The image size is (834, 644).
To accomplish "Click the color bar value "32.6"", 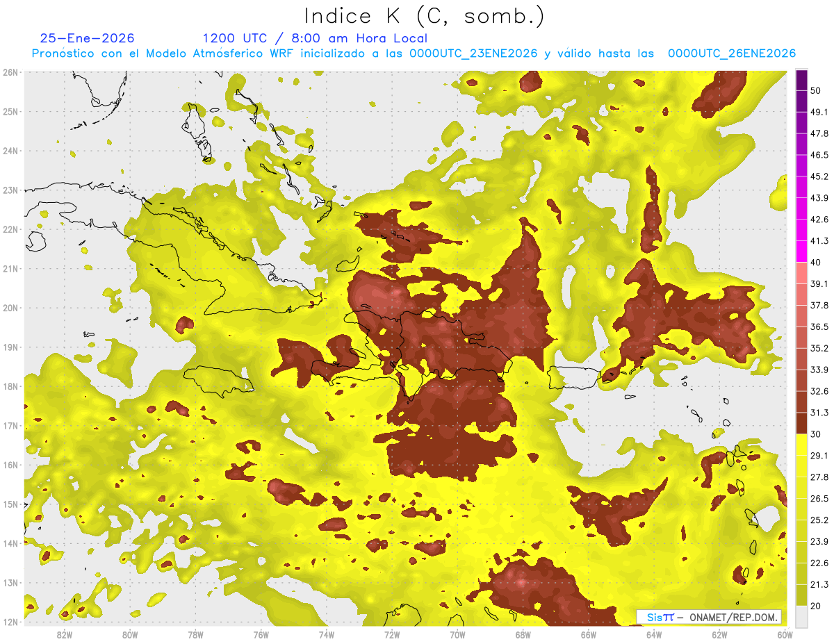I will click(819, 391).
